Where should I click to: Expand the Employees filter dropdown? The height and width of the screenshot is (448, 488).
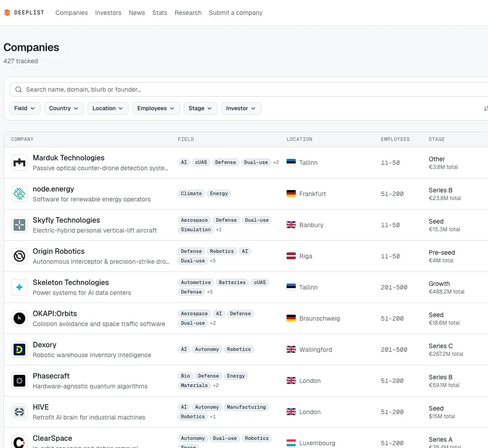click(x=156, y=108)
